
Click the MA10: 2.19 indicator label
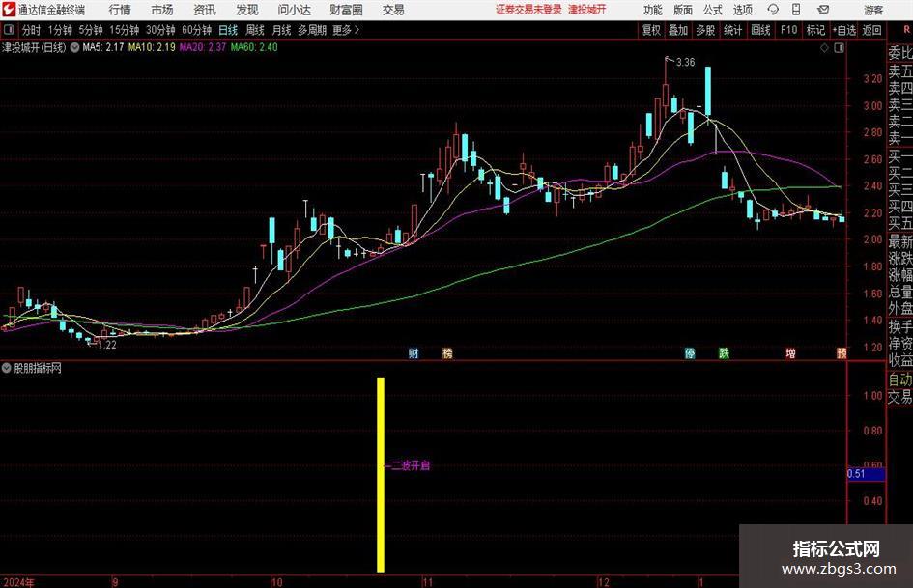click(x=152, y=47)
